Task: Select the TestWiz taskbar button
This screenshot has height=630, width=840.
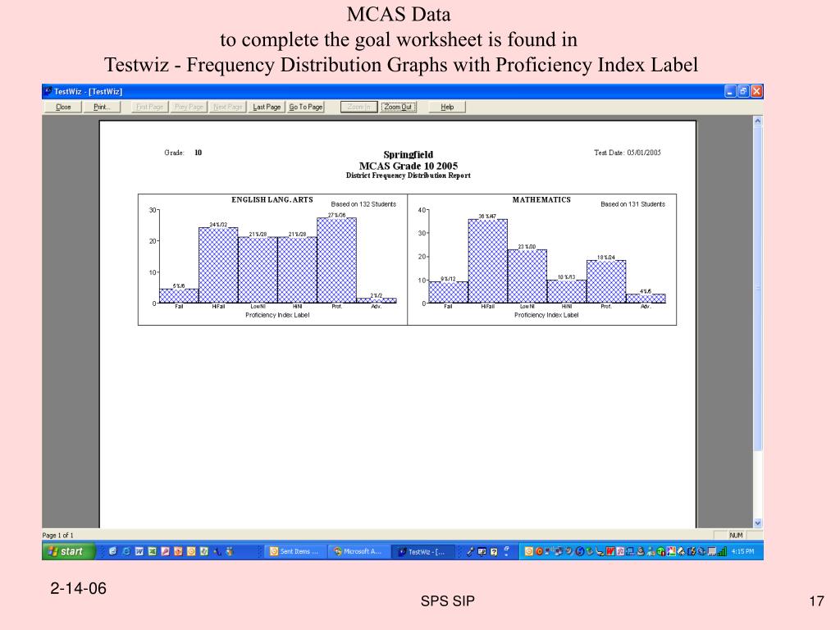Action: tap(423, 551)
